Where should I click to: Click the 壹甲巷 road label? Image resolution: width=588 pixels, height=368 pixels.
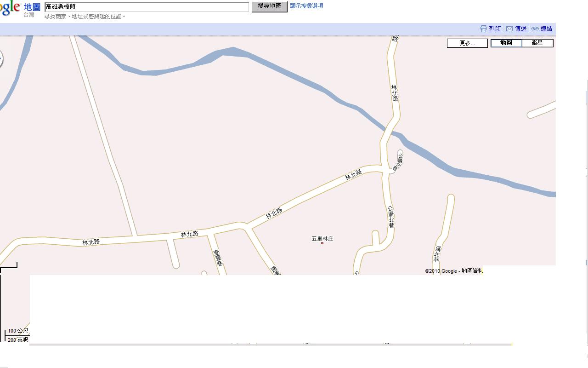pos(218,258)
